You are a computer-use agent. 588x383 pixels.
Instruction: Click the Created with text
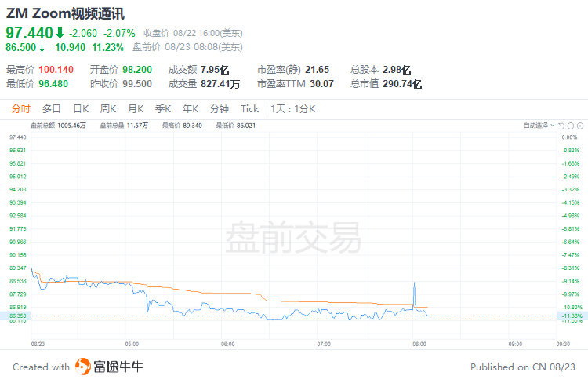42,367
